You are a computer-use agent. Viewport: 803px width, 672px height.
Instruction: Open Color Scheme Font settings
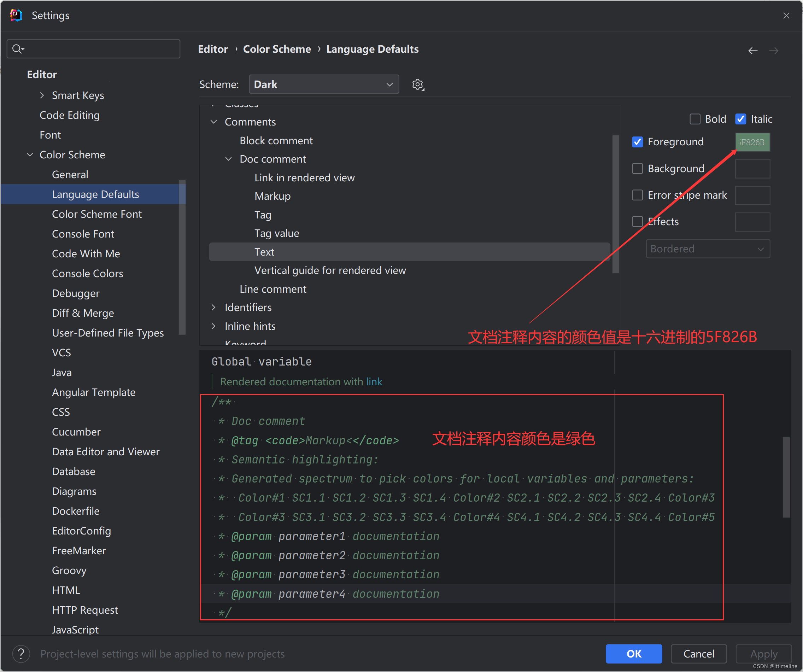pyautogui.click(x=97, y=214)
